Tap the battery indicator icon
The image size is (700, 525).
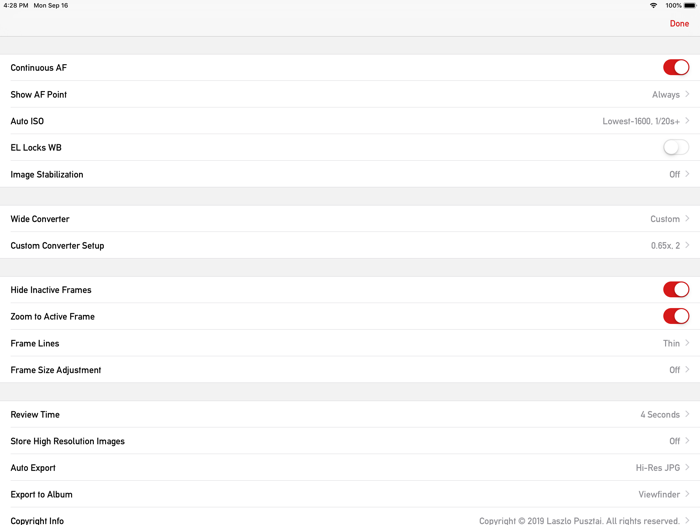pos(689,6)
